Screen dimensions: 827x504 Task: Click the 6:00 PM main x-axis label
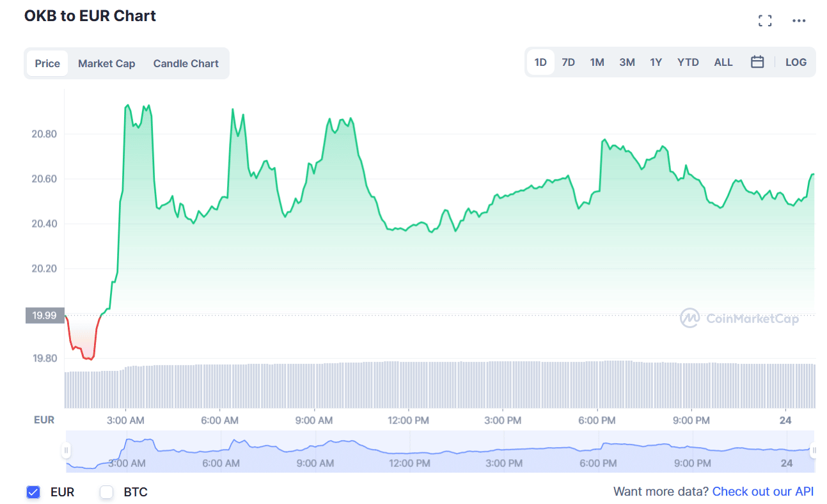pyautogui.click(x=597, y=420)
